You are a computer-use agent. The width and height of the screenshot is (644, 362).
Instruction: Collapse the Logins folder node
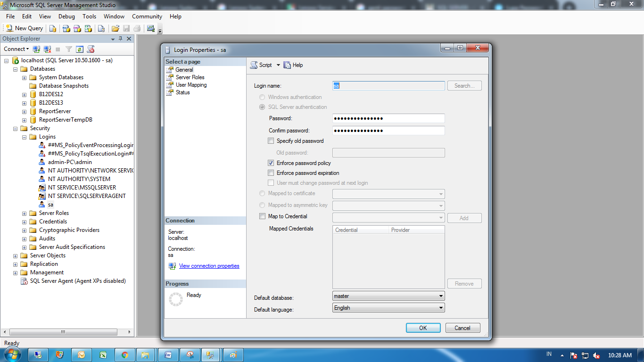(24, 137)
